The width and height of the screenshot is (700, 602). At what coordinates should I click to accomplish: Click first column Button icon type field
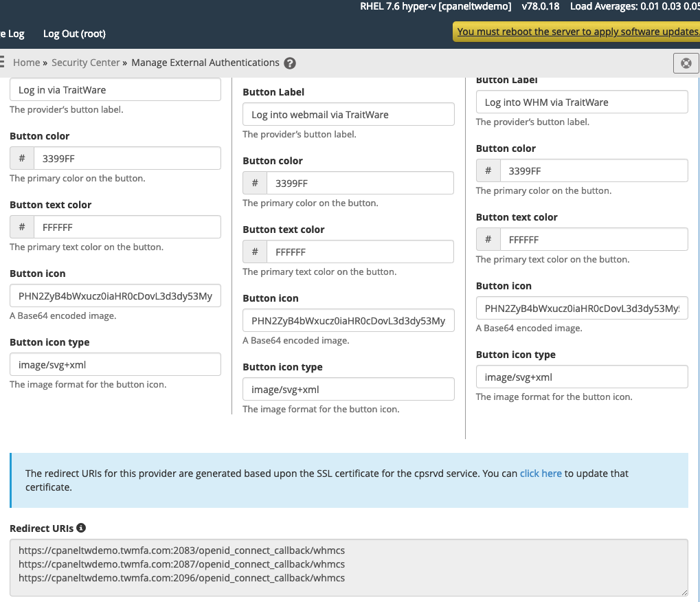pyautogui.click(x=115, y=364)
